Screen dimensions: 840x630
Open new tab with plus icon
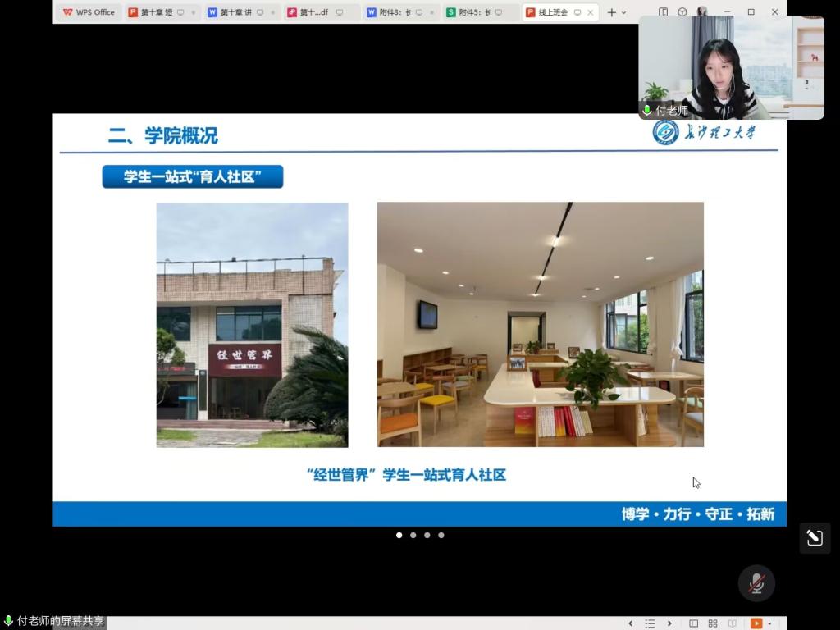pos(611,12)
